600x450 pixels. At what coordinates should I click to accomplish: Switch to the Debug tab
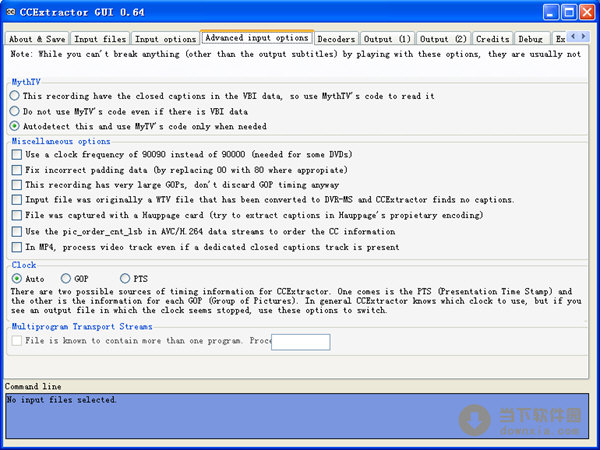pyautogui.click(x=531, y=39)
